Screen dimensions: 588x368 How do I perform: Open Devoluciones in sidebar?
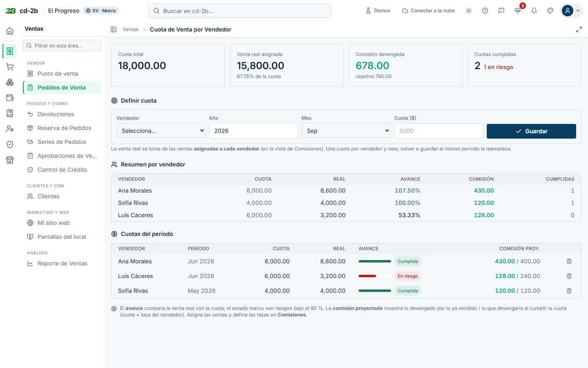[x=62, y=114]
